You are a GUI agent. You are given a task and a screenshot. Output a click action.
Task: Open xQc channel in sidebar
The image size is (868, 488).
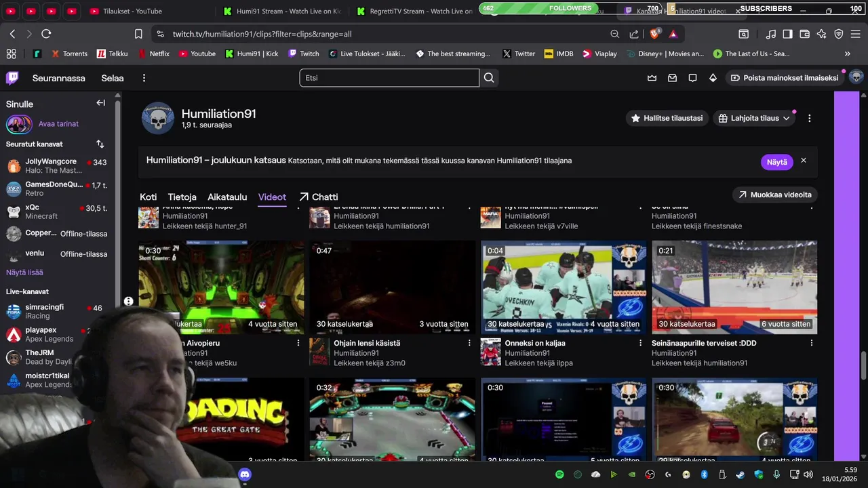[x=57, y=211]
